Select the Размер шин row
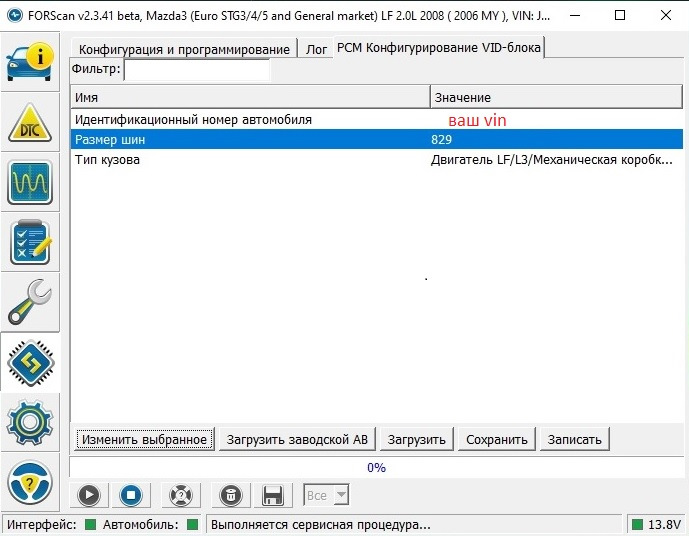The width and height of the screenshot is (689, 536). pyautogui.click(x=377, y=139)
